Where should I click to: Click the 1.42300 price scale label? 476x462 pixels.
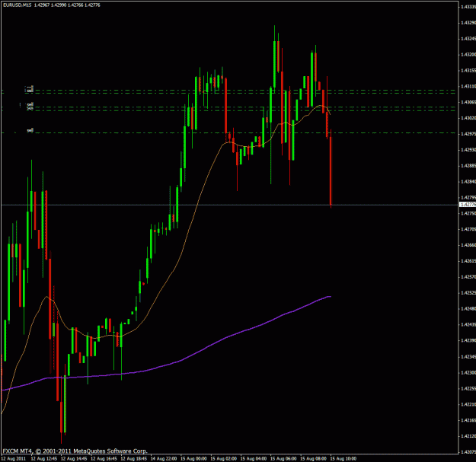[x=468, y=372]
